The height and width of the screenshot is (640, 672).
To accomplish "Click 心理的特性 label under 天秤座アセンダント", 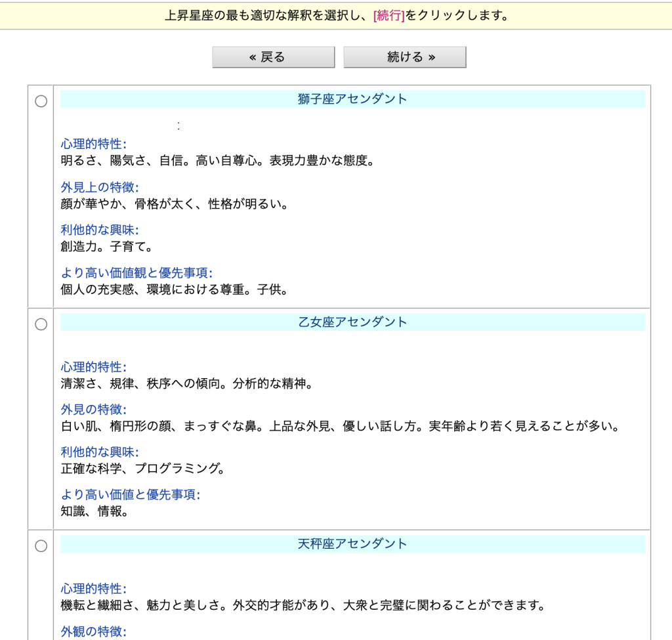I will (94, 589).
